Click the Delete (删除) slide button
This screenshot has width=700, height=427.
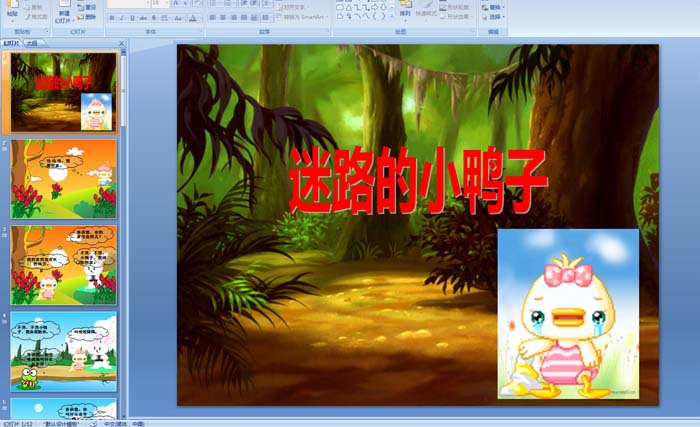point(87,17)
